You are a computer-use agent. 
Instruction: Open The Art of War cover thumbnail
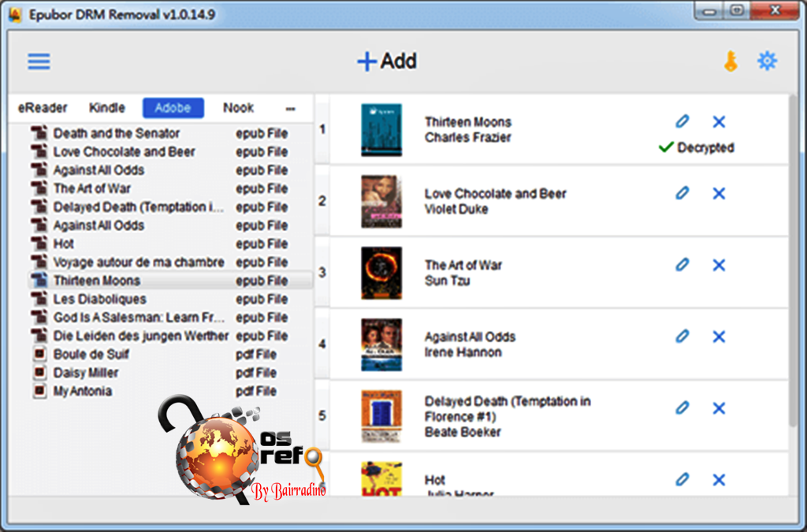coord(381,273)
